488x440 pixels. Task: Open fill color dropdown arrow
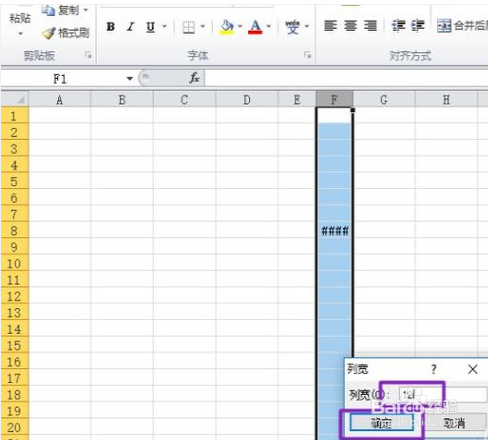pos(240,26)
